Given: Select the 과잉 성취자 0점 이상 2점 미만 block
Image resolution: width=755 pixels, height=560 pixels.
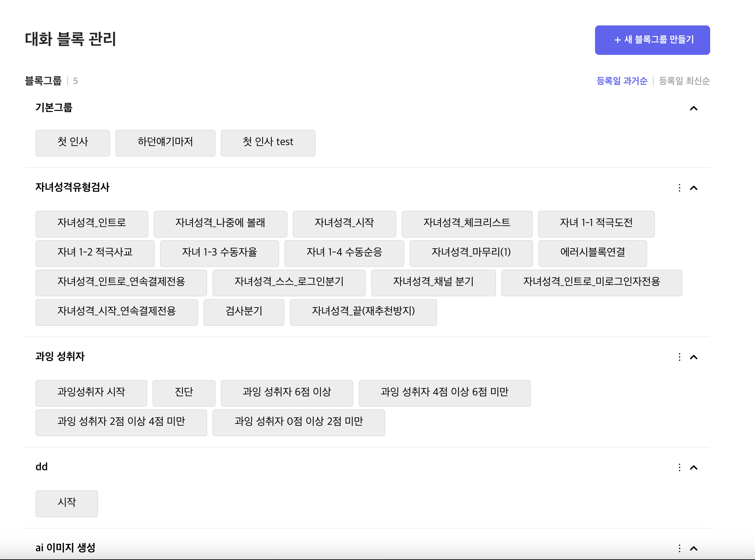Looking at the screenshot, I should pyautogui.click(x=299, y=423).
